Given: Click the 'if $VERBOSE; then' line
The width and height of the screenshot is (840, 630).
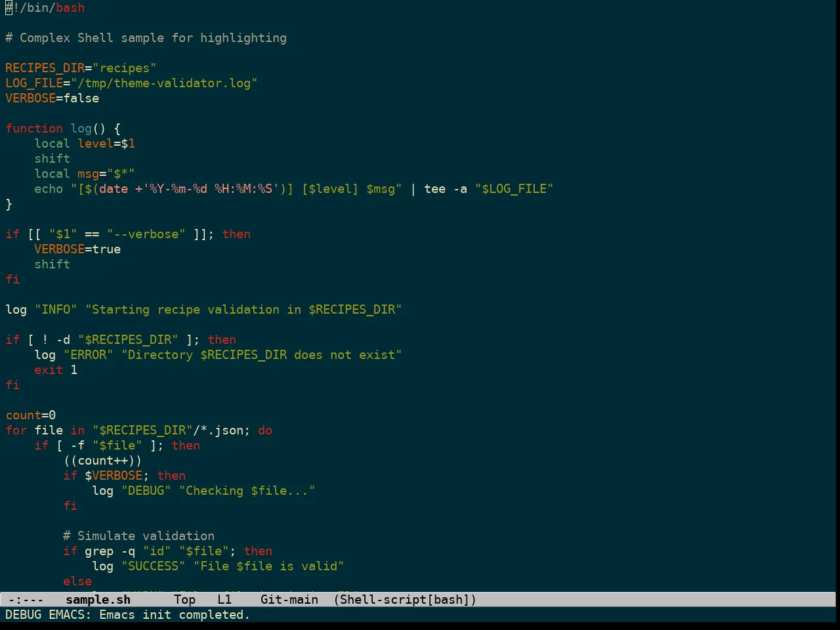Looking at the screenshot, I should [124, 476].
